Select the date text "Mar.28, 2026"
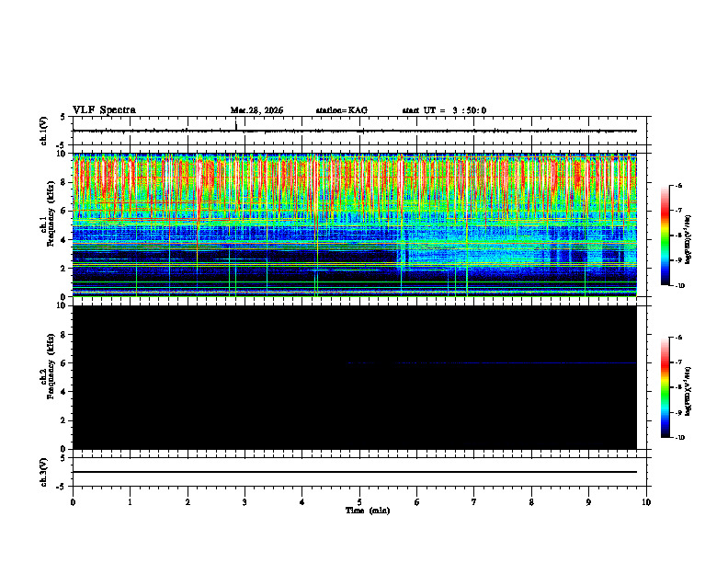The height and width of the screenshot is (563, 728). tap(256, 110)
